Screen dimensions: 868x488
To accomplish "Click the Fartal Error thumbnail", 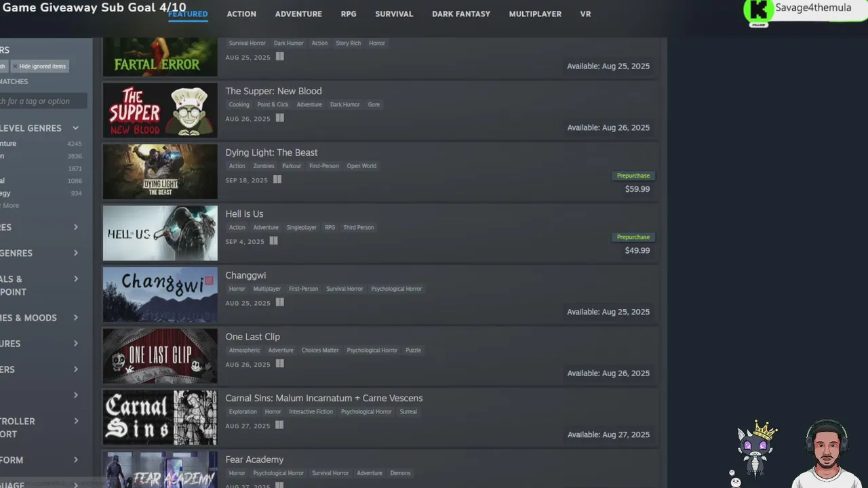I will [160, 57].
